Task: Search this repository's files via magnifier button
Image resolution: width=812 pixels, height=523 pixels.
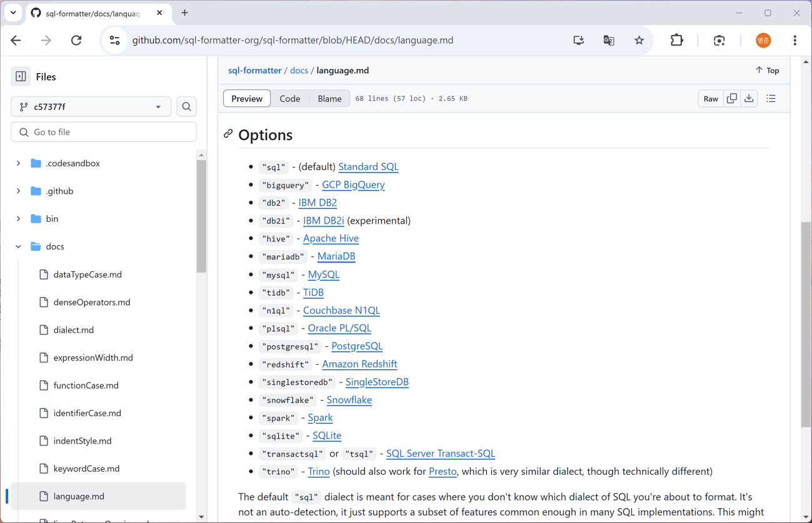Action: [186, 107]
